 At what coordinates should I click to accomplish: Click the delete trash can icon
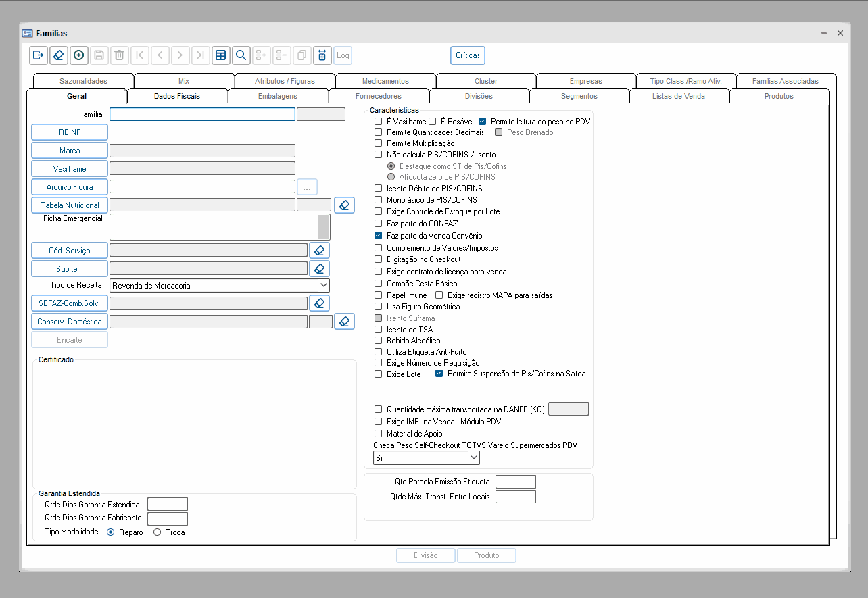pos(120,55)
